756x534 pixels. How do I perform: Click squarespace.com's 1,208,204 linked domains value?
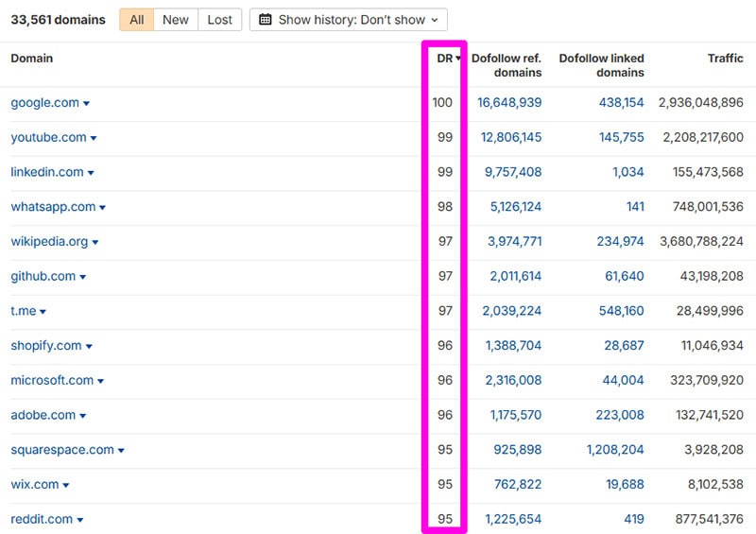tap(615, 450)
